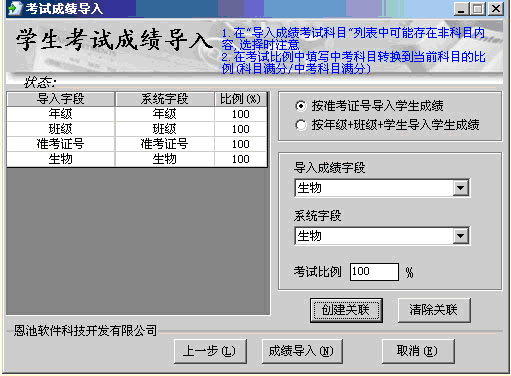Open the 系统字段 dropdown arrow
Image resolution: width=511 pixels, height=376 pixels.
[x=460, y=236]
